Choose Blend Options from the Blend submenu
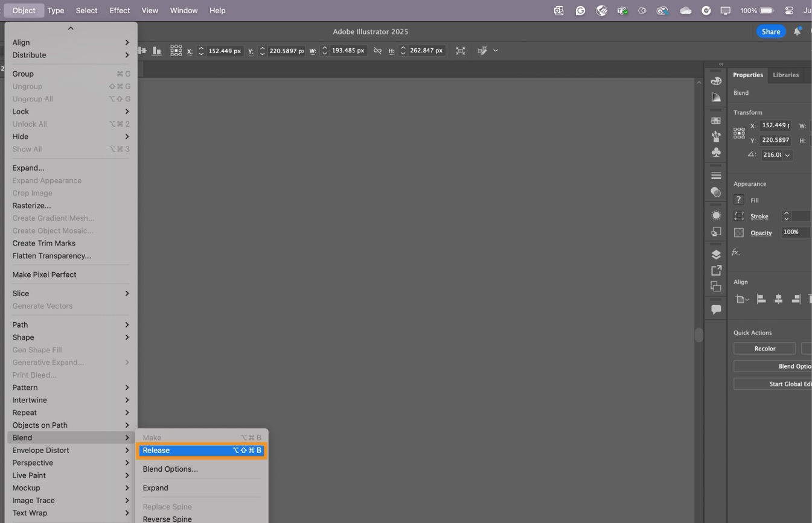Image resolution: width=812 pixels, height=523 pixels. (170, 469)
